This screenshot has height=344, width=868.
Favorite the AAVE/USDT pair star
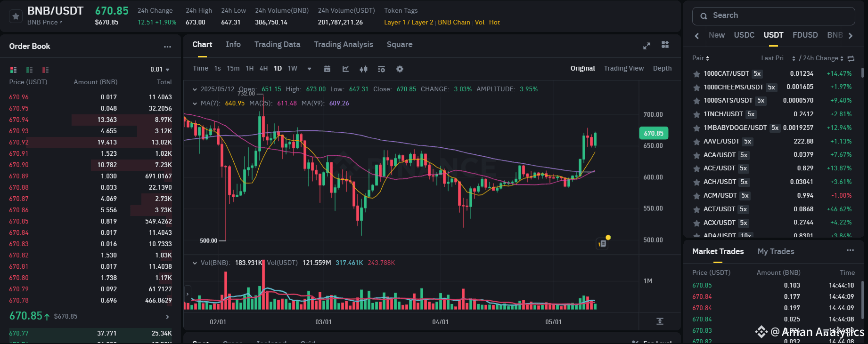pos(696,142)
